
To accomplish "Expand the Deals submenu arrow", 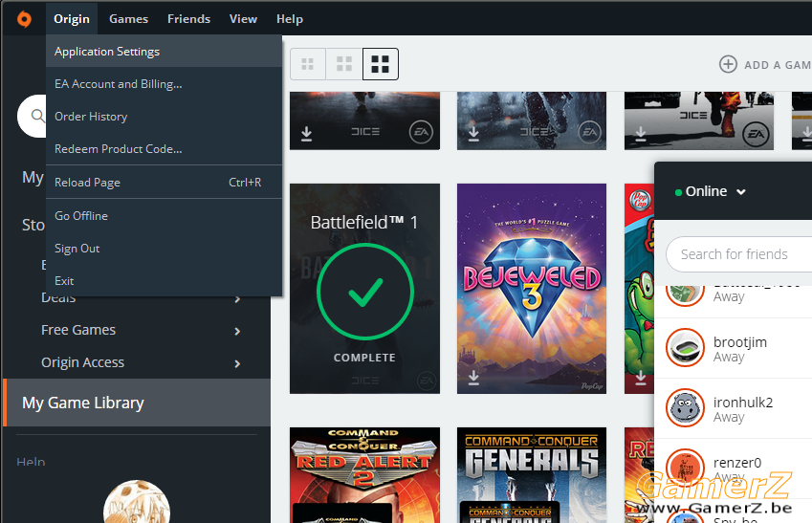I will [237, 298].
